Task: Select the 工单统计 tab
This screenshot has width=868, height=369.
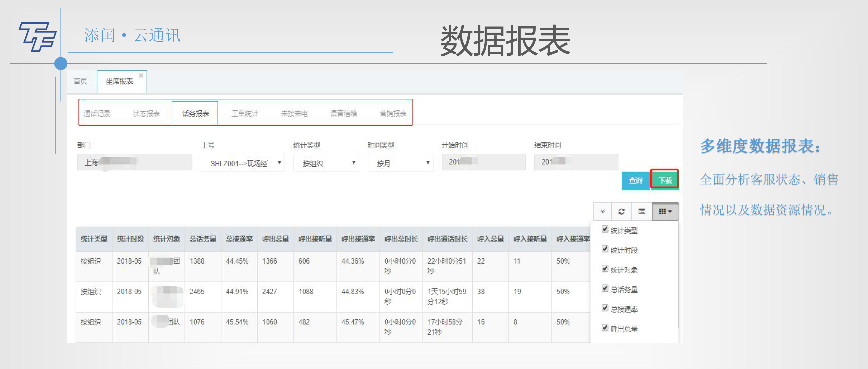Action: pos(245,113)
